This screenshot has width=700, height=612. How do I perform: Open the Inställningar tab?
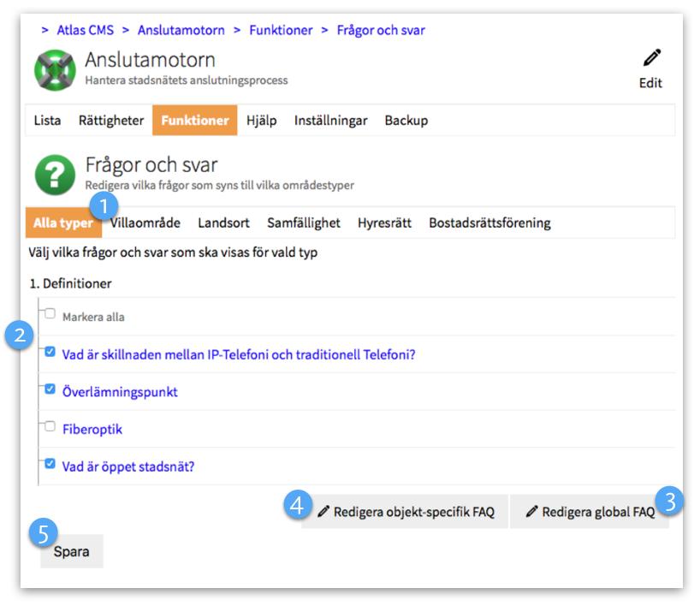330,121
